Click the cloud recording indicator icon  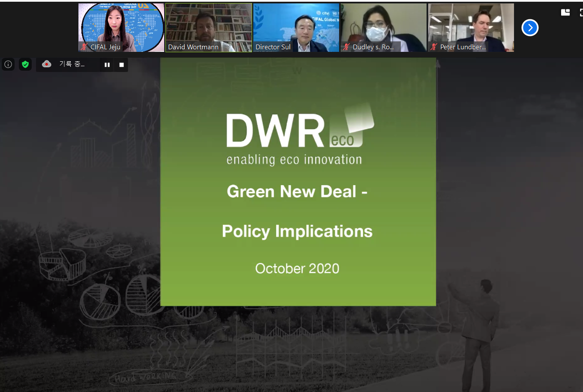(x=47, y=64)
